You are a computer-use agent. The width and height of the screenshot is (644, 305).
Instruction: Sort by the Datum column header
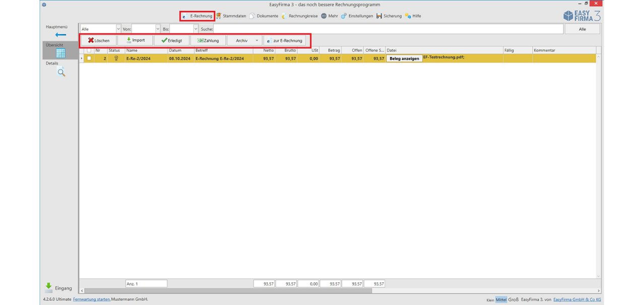pos(181,50)
